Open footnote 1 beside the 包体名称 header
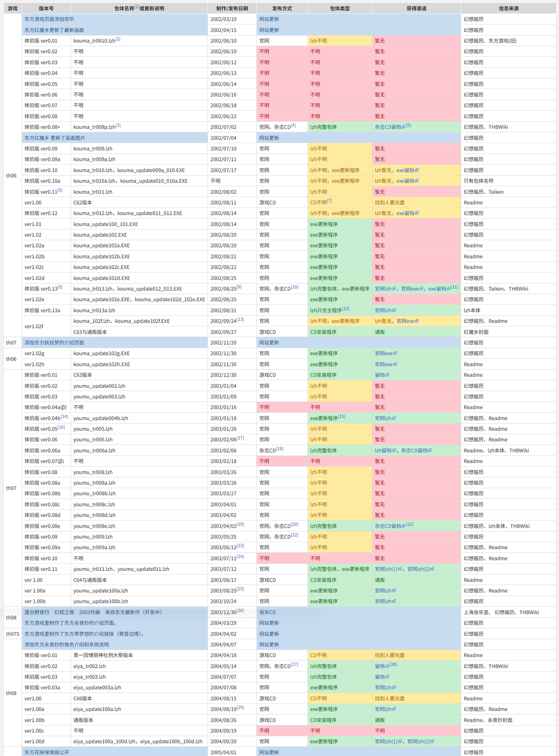 point(137,7)
